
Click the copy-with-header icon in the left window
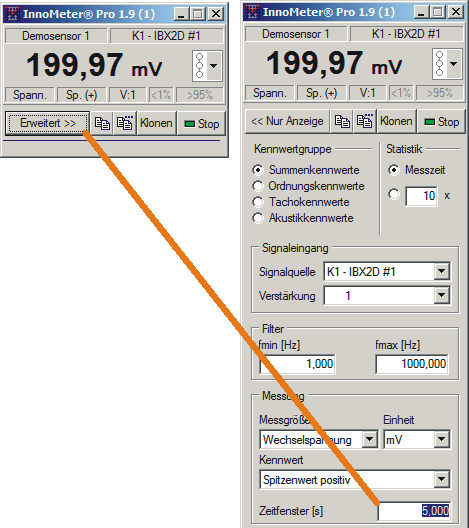[x=125, y=123]
